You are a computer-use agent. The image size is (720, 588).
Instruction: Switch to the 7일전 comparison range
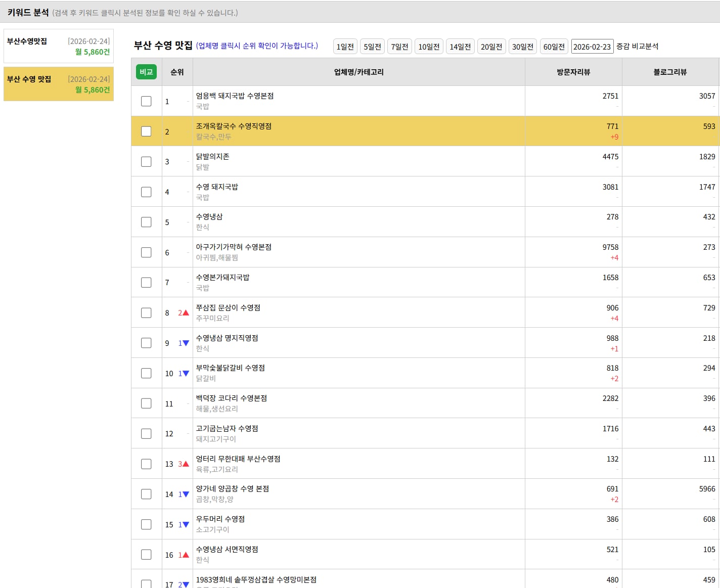399,47
